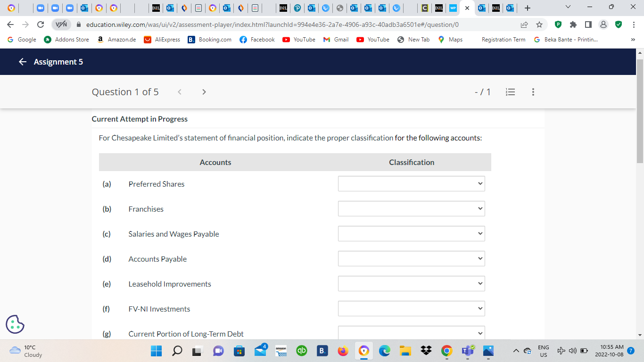
Task: Expand dropdown for Salaries and Wages Payable
Action: pos(412,234)
